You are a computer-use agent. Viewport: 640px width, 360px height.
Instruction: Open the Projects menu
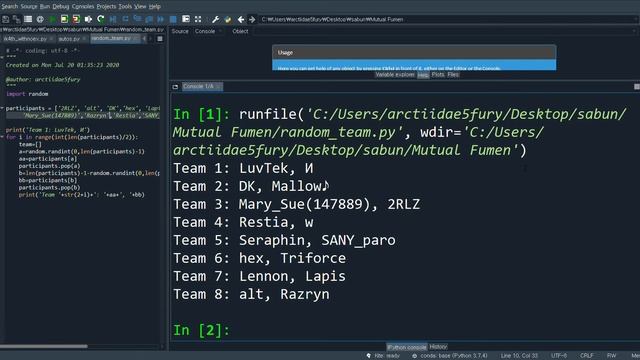pos(106,7)
